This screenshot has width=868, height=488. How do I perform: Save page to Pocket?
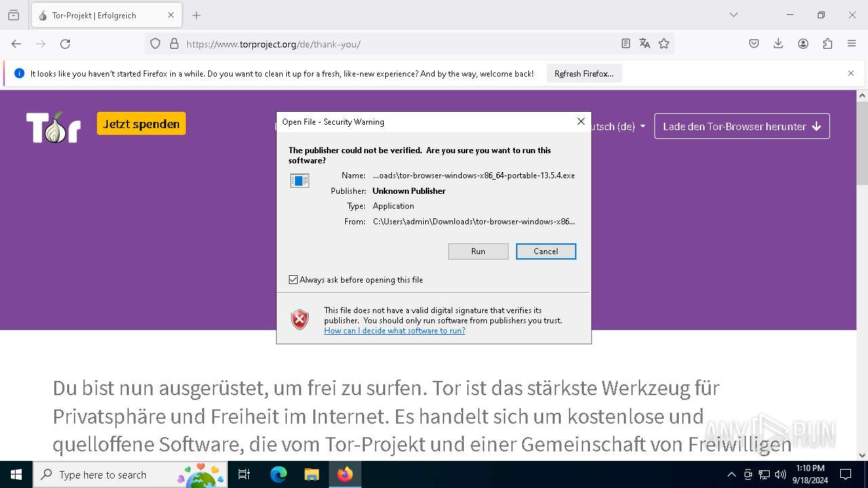click(x=754, y=44)
